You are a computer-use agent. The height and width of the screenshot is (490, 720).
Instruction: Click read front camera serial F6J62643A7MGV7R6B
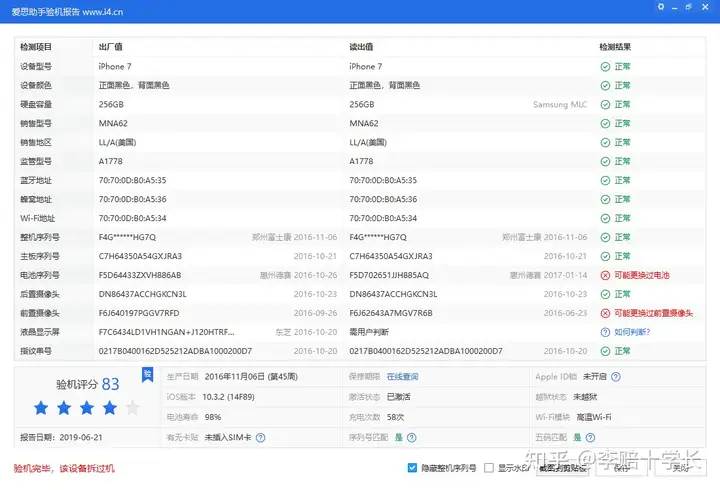[391, 313]
